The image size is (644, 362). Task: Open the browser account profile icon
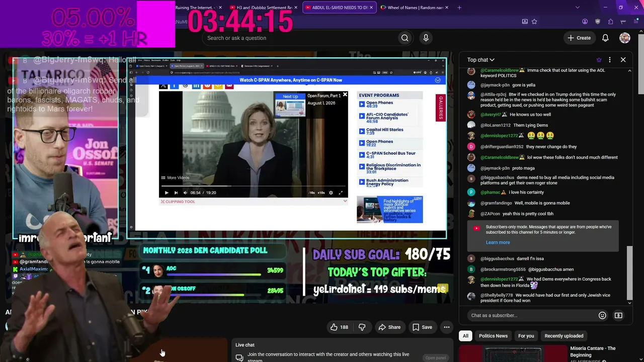click(585, 22)
